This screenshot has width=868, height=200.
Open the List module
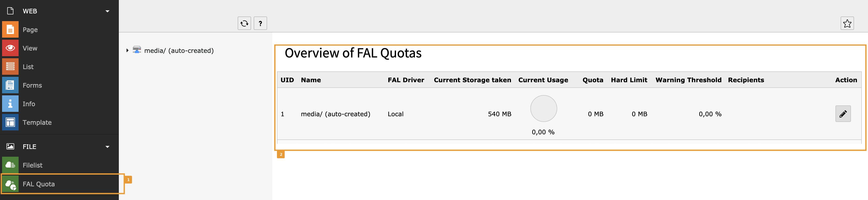28,67
